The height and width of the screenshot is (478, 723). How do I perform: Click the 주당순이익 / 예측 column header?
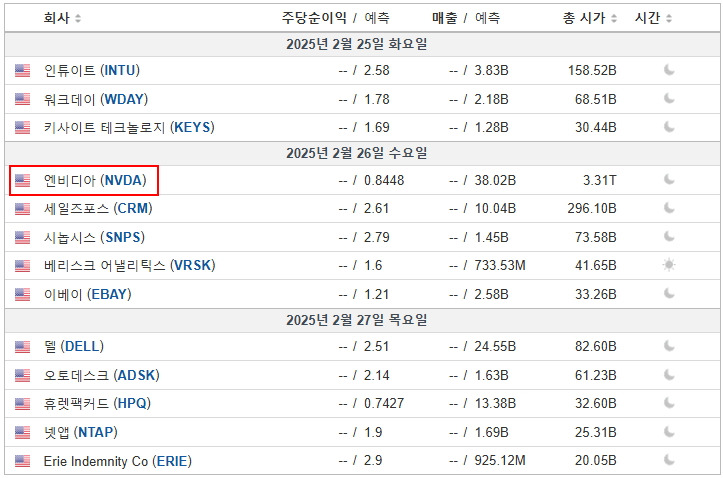tap(336, 18)
